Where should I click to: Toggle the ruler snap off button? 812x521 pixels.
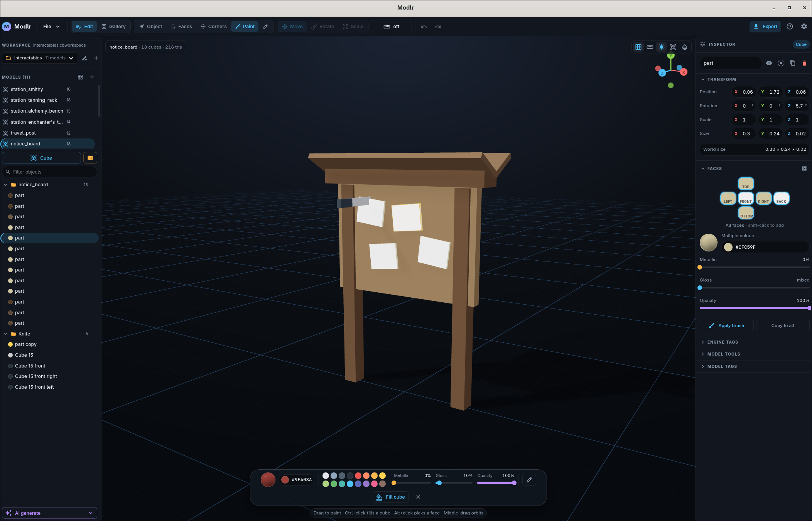(x=392, y=27)
